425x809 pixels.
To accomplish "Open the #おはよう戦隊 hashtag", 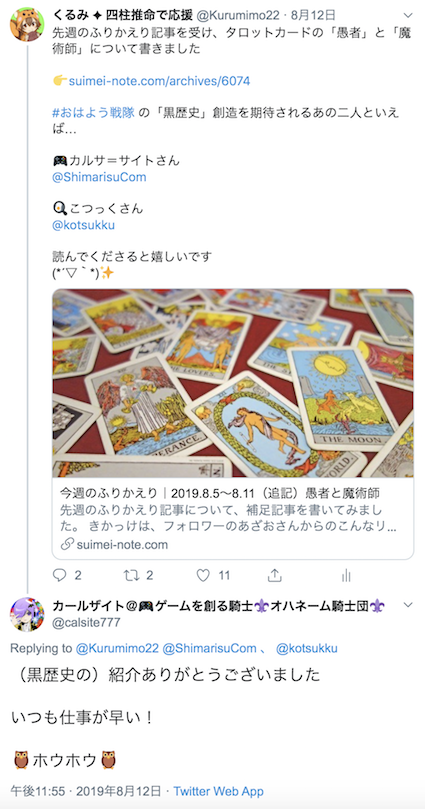I will pos(94,113).
